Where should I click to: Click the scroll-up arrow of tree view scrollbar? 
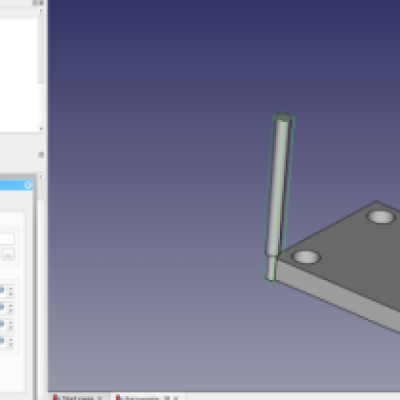[x=41, y=11]
